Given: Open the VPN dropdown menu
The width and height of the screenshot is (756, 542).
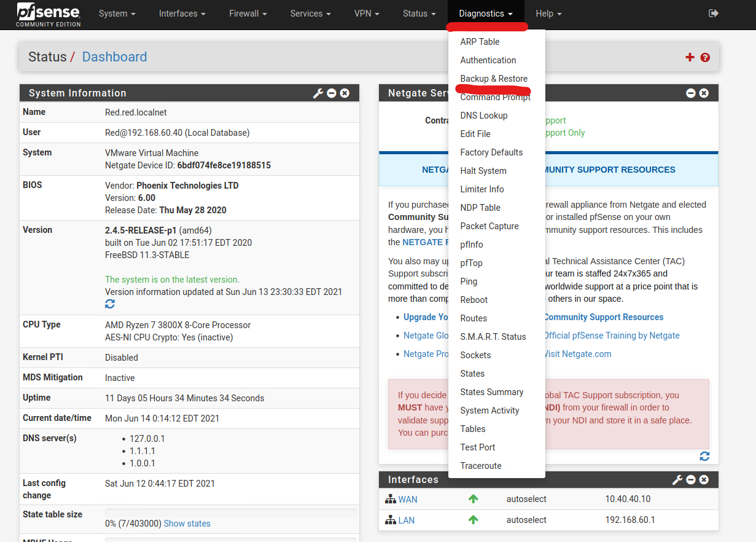Looking at the screenshot, I should point(367,14).
